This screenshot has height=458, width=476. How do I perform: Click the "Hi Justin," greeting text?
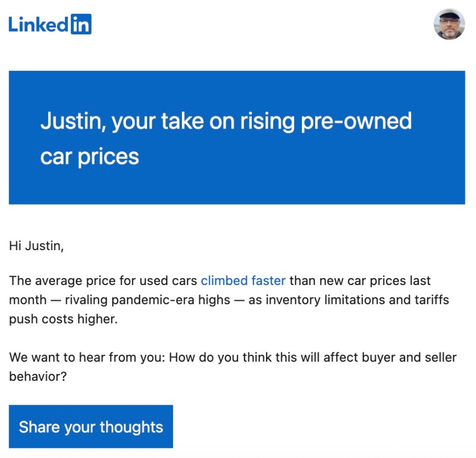pos(36,246)
